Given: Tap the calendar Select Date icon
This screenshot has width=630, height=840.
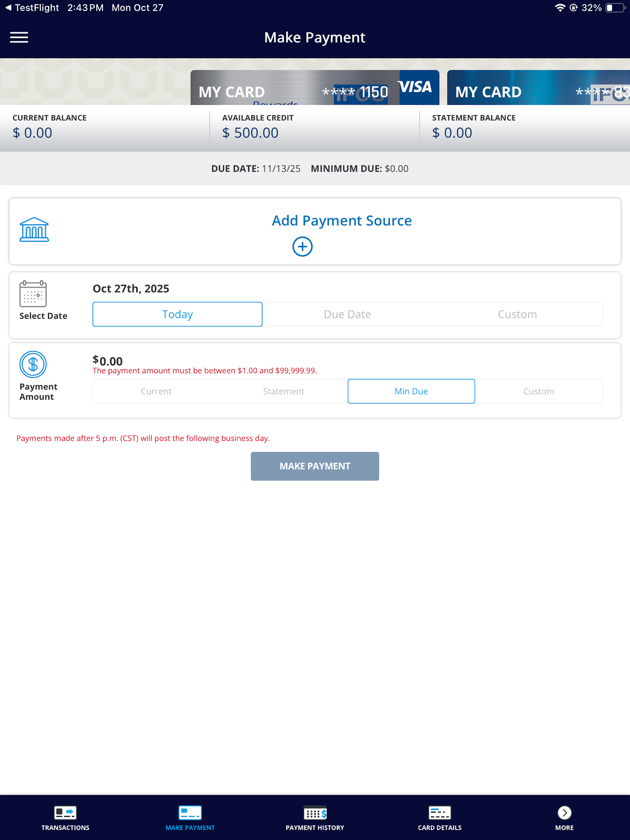Looking at the screenshot, I should (x=33, y=294).
